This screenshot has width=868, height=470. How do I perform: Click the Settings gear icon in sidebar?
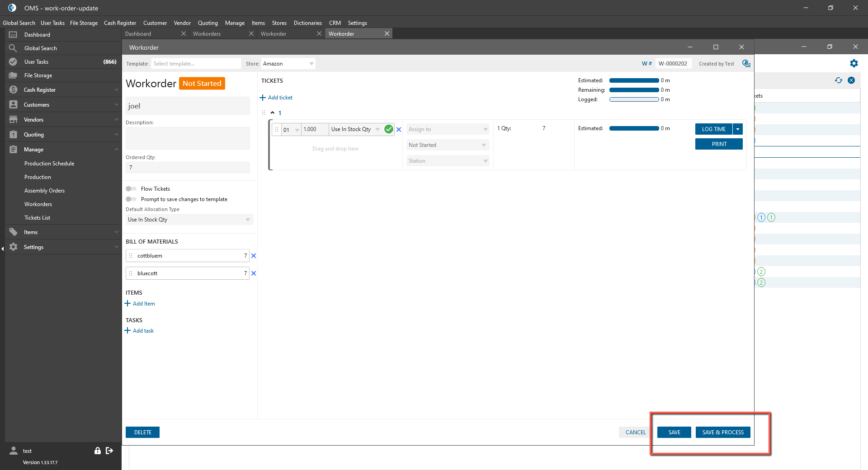click(x=13, y=247)
